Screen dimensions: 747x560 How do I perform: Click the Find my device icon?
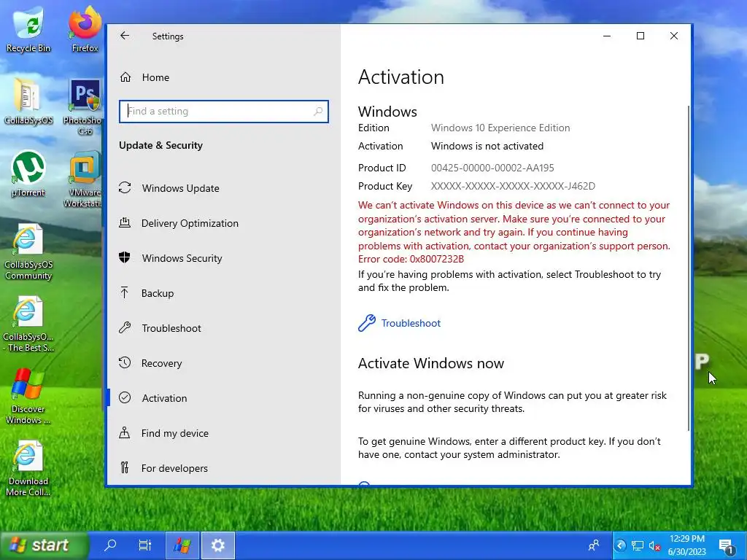[x=124, y=432]
